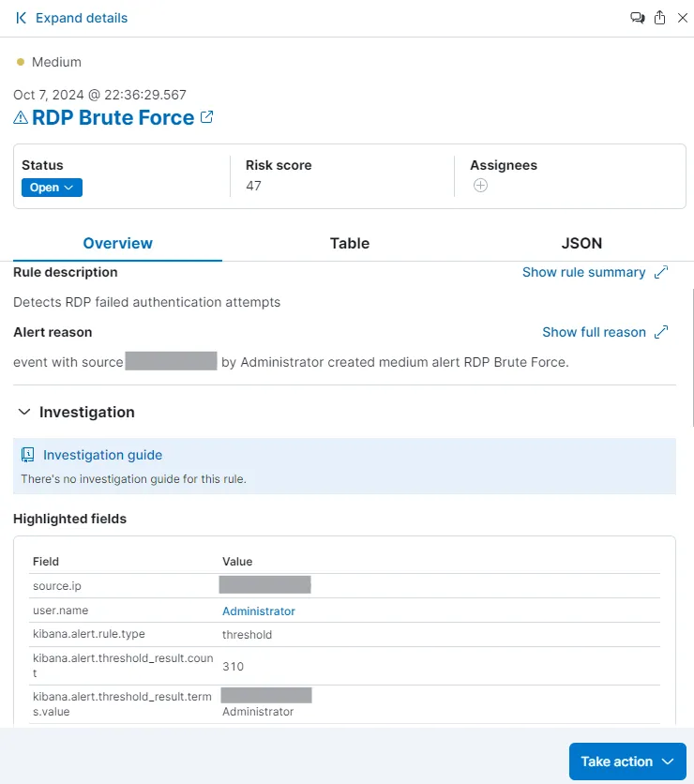Click the redacted source.ip value
This screenshot has height=784, width=694.
[264, 585]
